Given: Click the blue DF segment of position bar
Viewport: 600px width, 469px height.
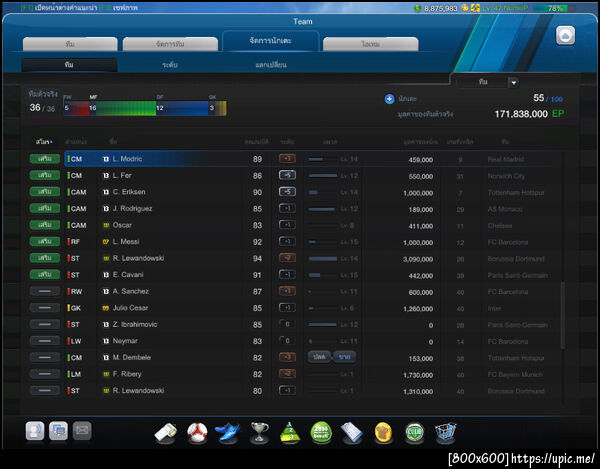Looking at the screenshot, I should tap(182, 108).
